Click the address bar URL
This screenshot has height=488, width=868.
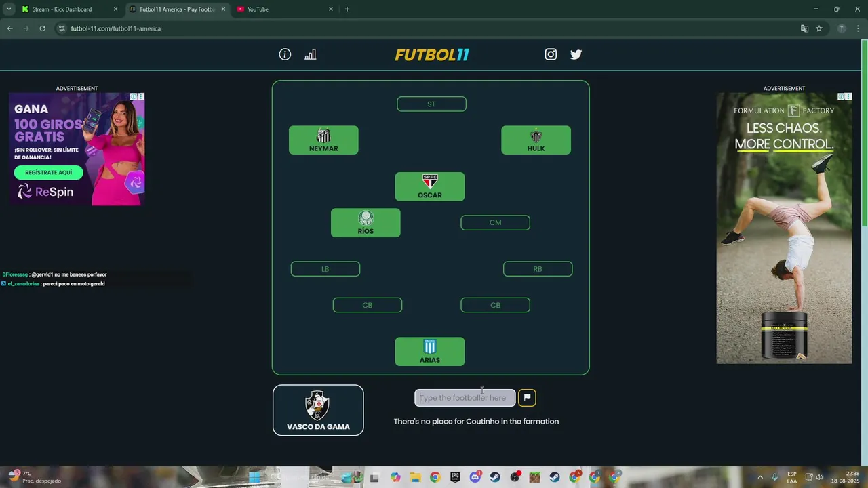click(x=116, y=28)
